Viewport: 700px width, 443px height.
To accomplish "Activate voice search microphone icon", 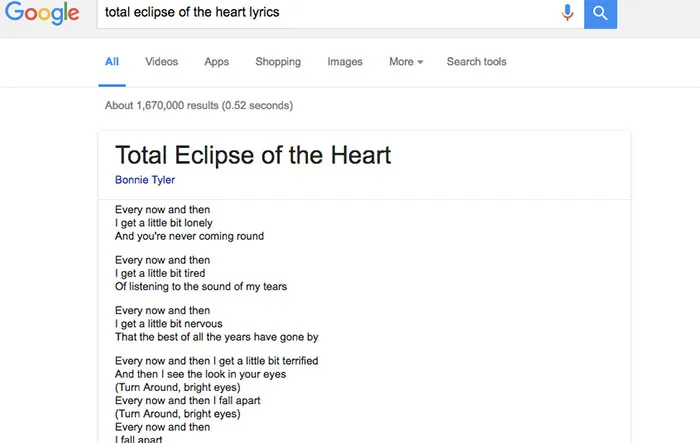I will pyautogui.click(x=568, y=12).
